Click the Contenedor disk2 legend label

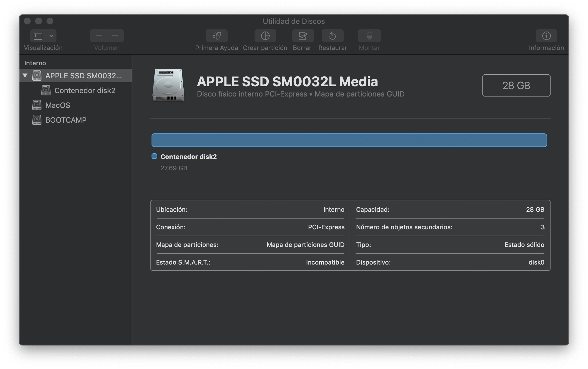click(188, 157)
